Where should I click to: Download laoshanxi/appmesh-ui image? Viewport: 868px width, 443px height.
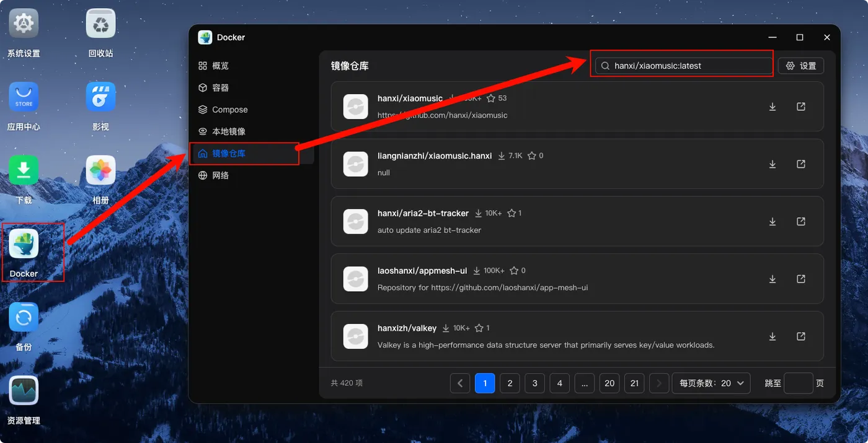[773, 279]
